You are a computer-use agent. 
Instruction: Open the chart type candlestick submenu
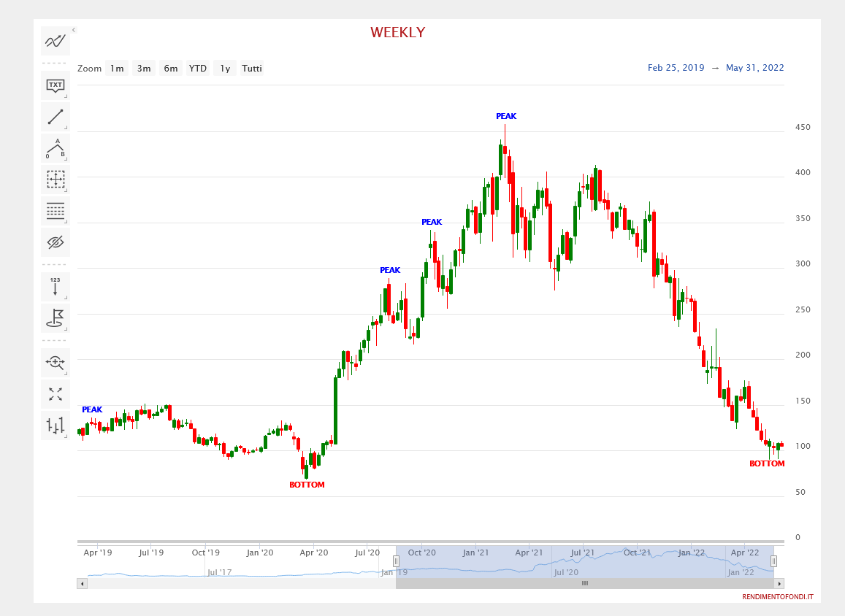coord(56,425)
